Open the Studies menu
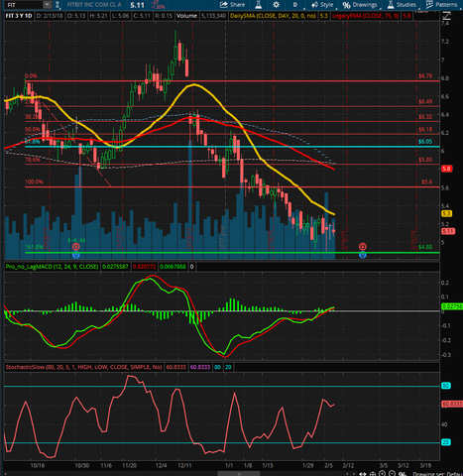The width and height of the screenshot is (463, 476). pyautogui.click(x=402, y=5)
